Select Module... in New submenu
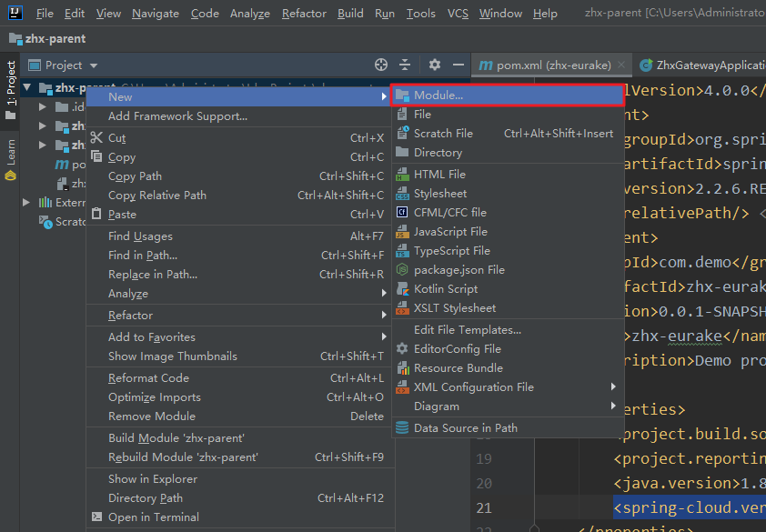766x532 pixels. pyautogui.click(x=508, y=95)
